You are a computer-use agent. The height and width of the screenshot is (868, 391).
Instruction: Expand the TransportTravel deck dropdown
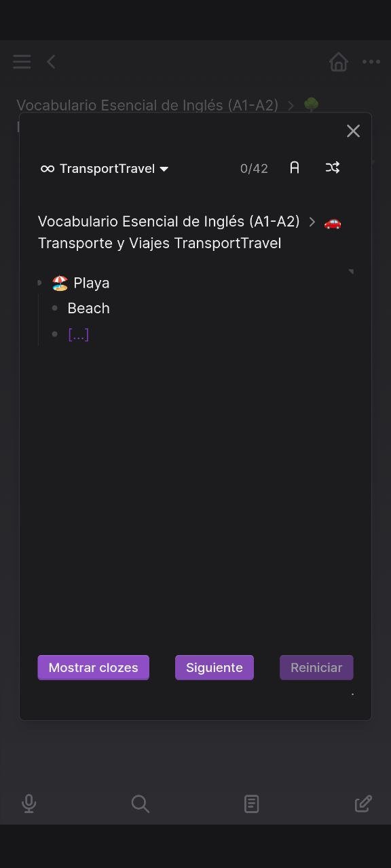[x=105, y=168]
